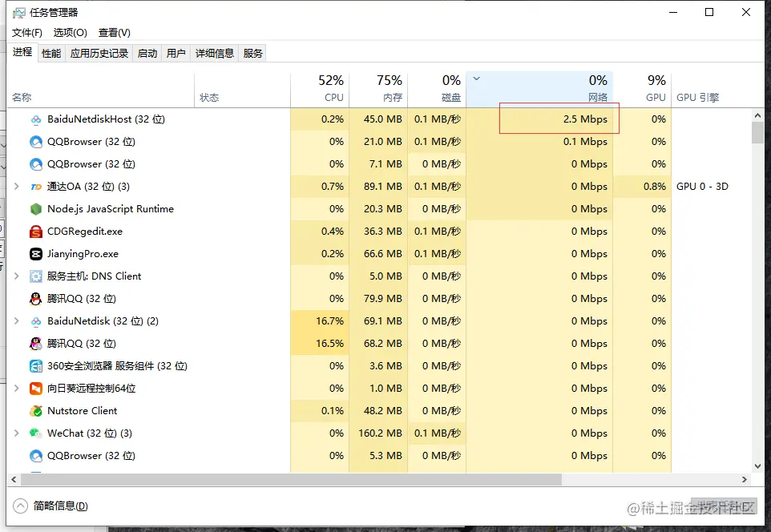Open the 查看(V) menu
This screenshot has height=532, width=771.
coord(114,33)
